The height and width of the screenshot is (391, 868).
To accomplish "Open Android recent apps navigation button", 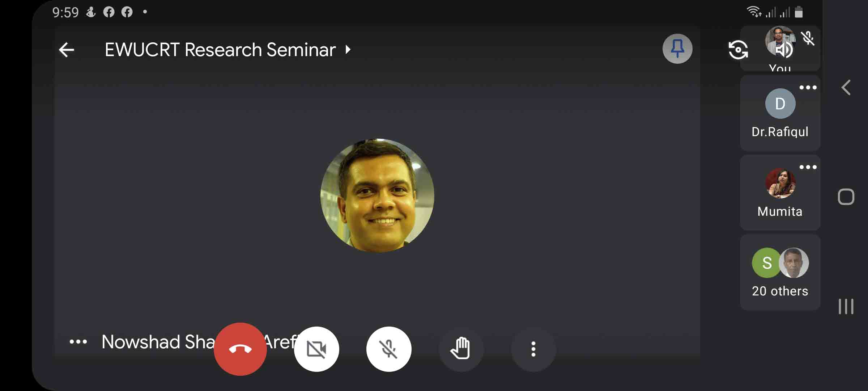I will (846, 306).
